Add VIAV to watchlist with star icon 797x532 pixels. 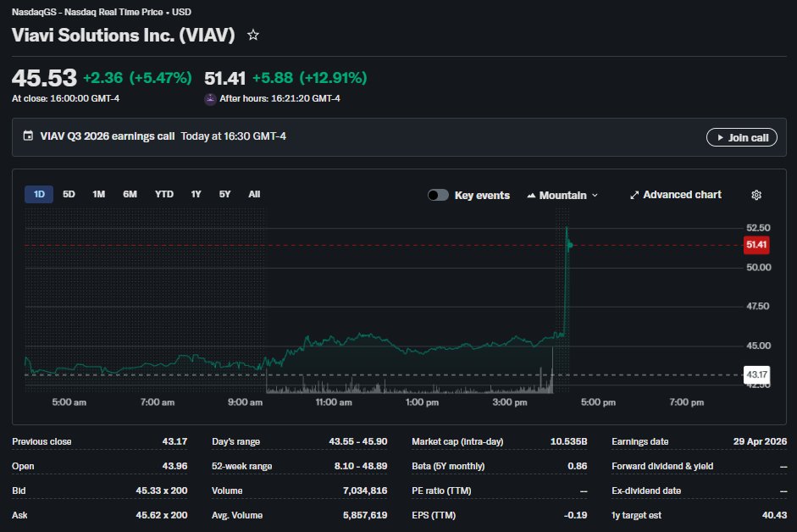[x=252, y=35]
